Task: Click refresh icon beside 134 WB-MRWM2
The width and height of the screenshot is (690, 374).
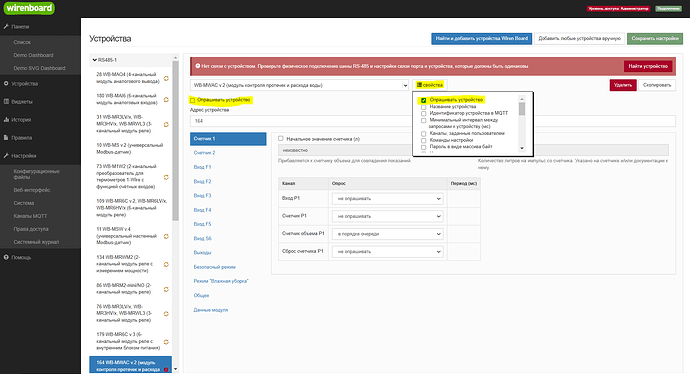Action: pos(166,264)
